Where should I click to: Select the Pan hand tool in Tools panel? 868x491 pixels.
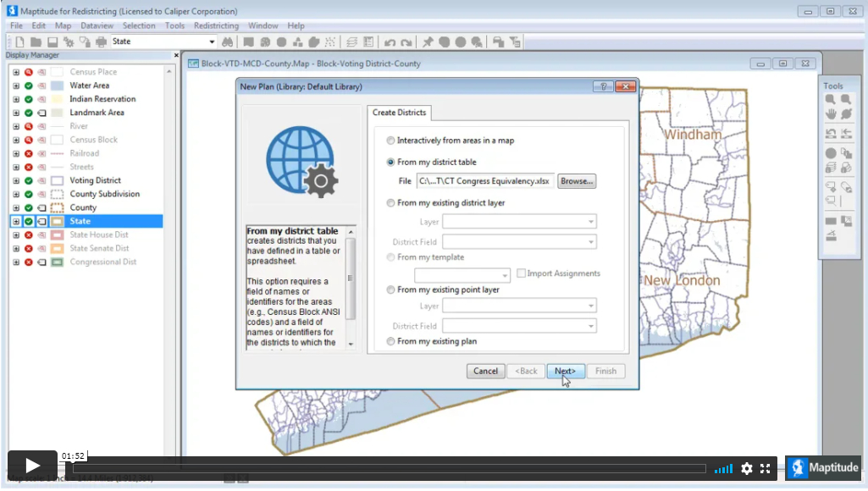(831, 113)
